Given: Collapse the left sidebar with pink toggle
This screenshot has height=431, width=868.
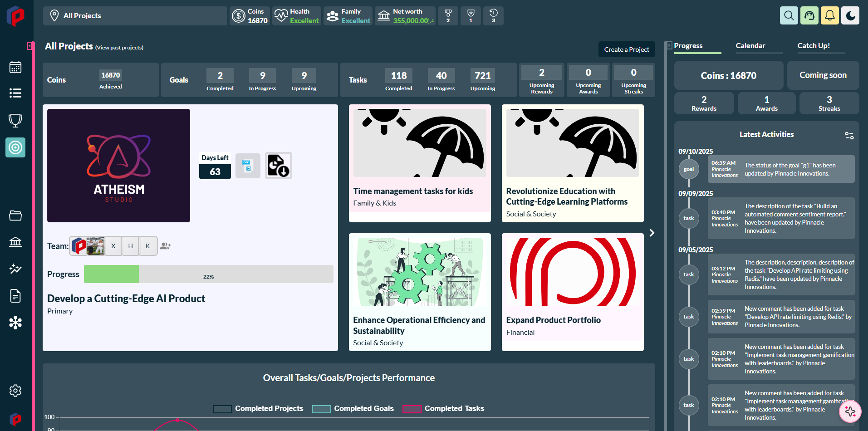Looking at the screenshot, I should coord(29,46).
